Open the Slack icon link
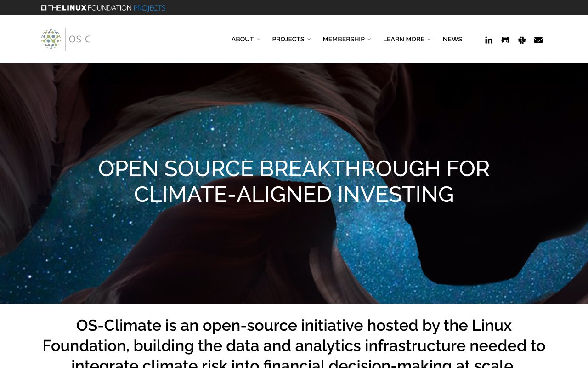The height and width of the screenshot is (368, 588). pos(522,40)
